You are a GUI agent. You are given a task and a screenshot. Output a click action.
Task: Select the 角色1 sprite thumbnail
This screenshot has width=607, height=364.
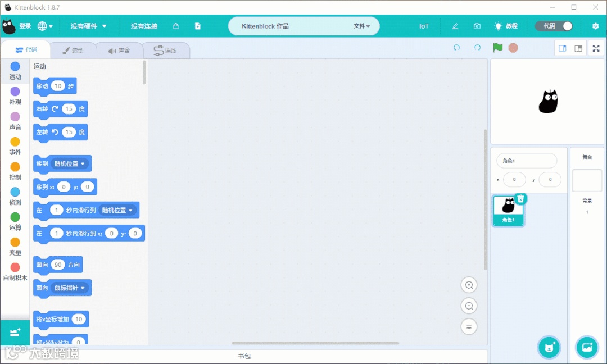(508, 211)
